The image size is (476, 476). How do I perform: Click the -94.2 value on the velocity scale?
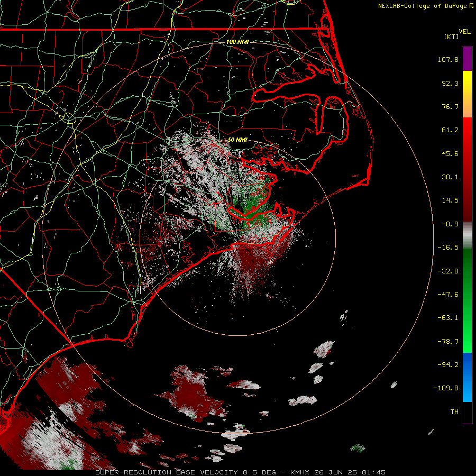(x=448, y=364)
